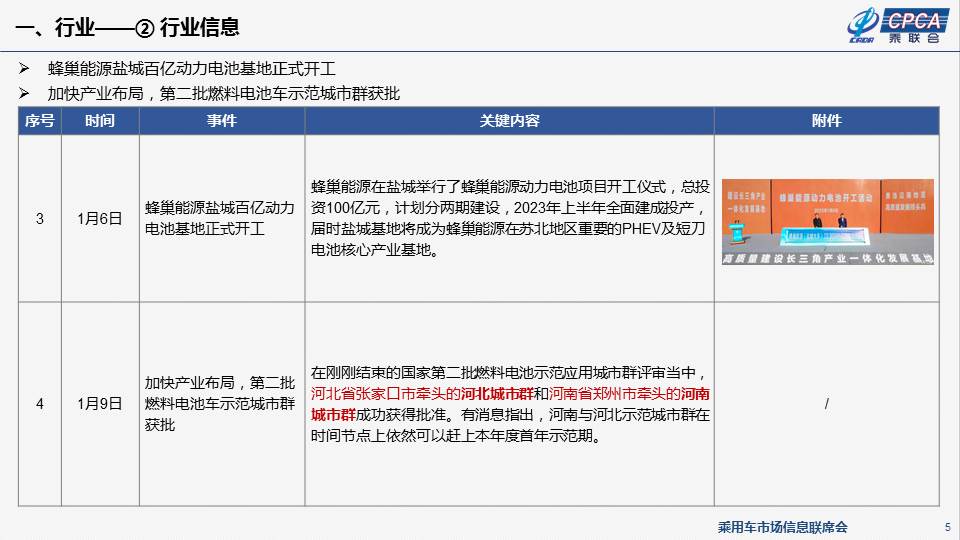Click the slide title '一、行业——② 行业信息'

[x=127, y=28]
